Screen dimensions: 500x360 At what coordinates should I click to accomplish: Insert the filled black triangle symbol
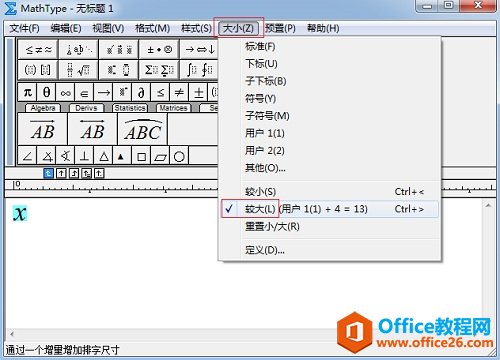122,156
